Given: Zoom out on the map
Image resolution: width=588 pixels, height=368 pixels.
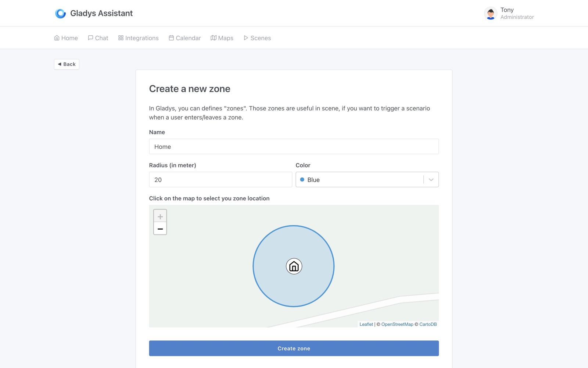Looking at the screenshot, I should [160, 229].
